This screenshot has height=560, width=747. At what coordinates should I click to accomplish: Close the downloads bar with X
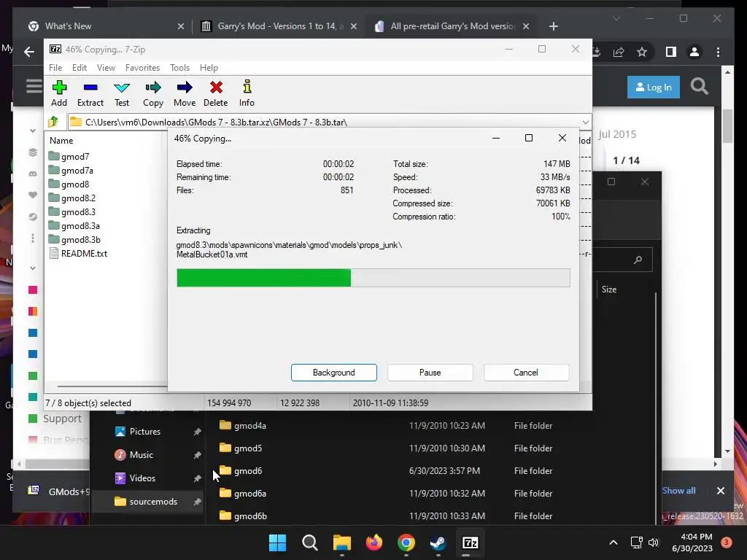(720, 491)
